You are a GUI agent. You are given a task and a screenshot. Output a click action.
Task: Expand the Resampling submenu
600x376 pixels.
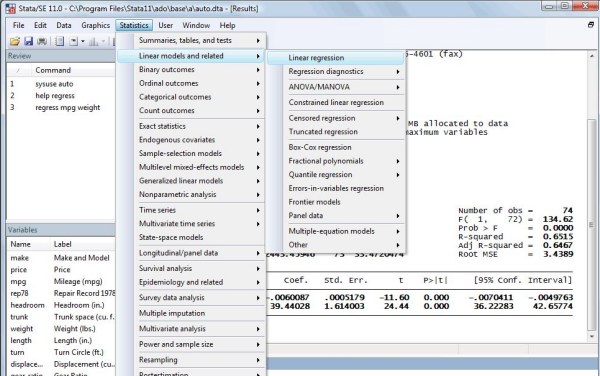click(x=191, y=360)
